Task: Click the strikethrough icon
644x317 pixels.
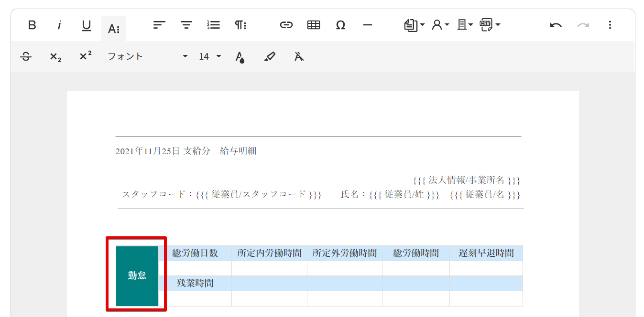Action: click(x=26, y=57)
